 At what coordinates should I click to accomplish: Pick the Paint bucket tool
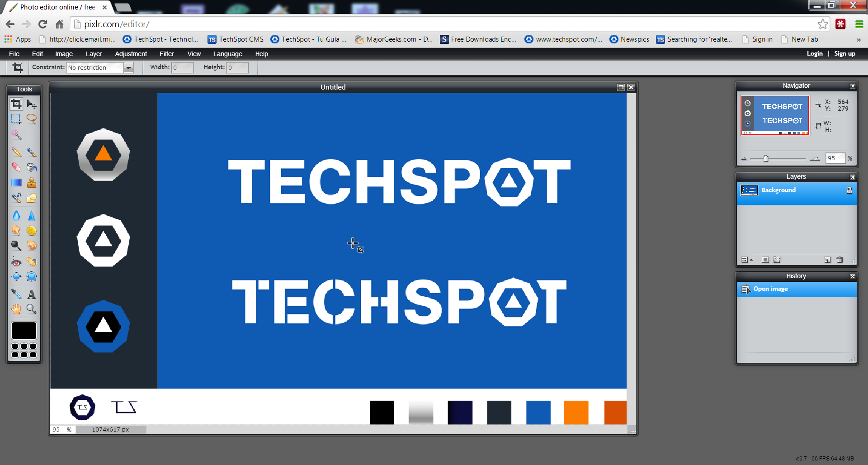[32, 168]
